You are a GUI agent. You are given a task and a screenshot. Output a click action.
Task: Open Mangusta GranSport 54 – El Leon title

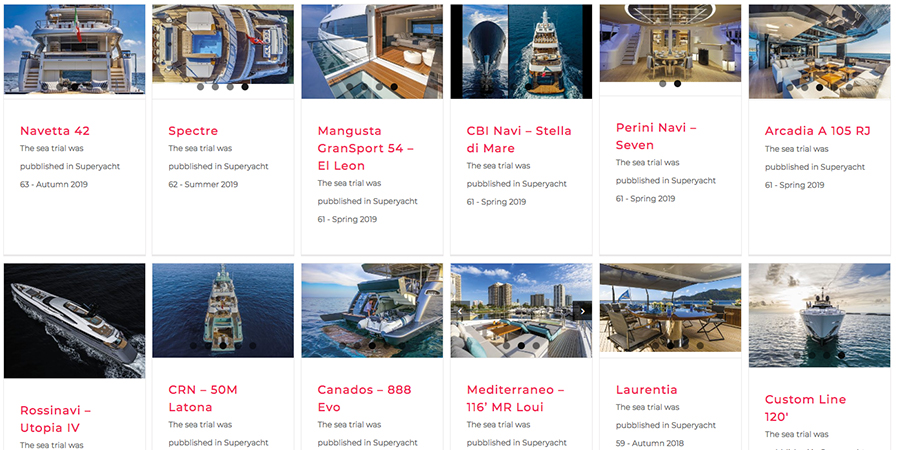pyautogui.click(x=366, y=148)
